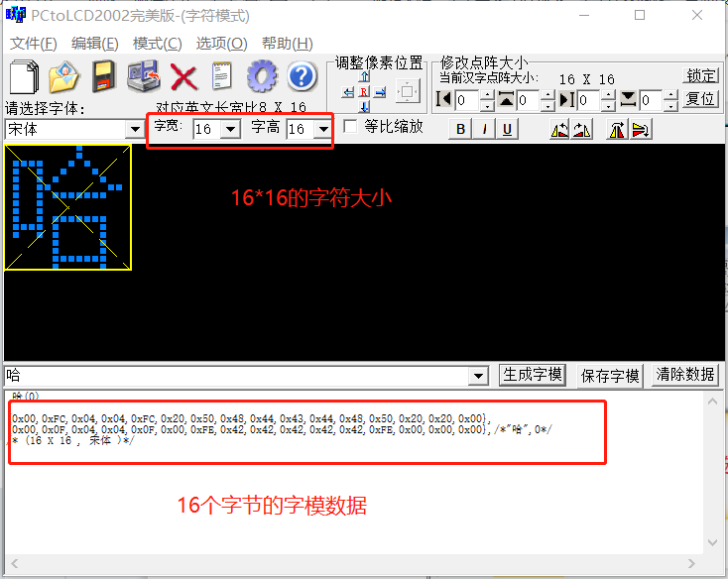
Task: Click the rotate clockwise triangle icon
Action: (x=582, y=129)
